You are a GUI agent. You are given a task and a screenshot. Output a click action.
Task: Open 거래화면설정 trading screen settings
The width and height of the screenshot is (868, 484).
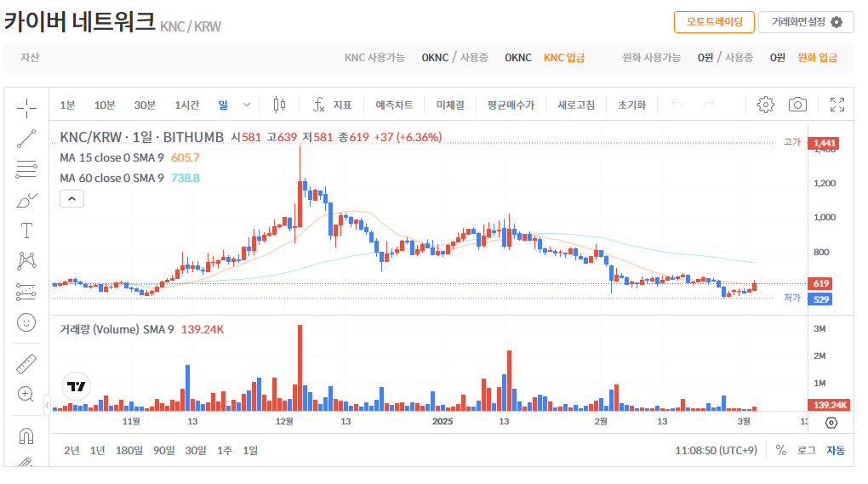tap(806, 22)
